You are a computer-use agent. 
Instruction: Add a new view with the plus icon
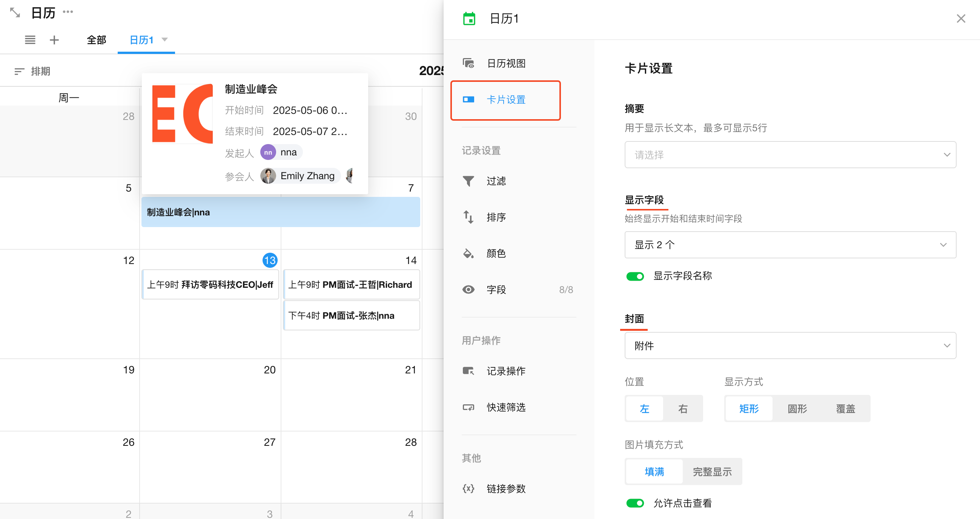(x=54, y=40)
